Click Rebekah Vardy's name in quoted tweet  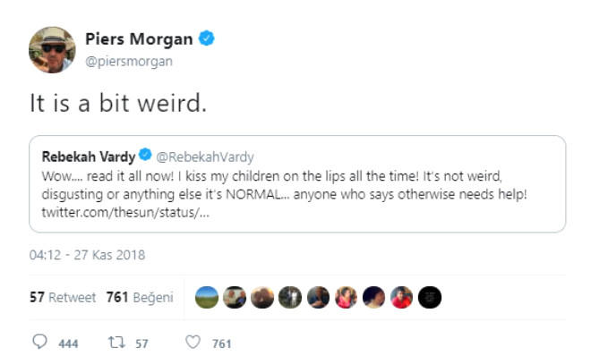tap(83, 157)
